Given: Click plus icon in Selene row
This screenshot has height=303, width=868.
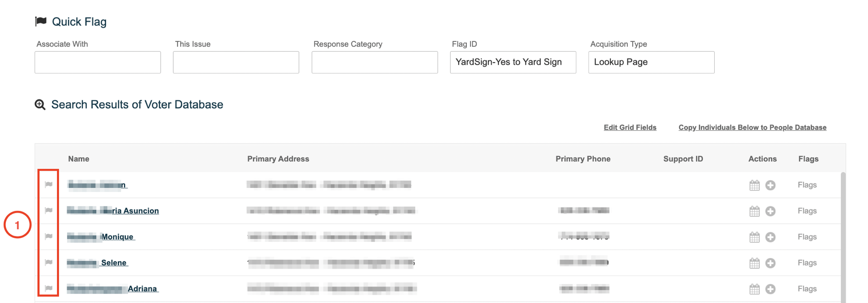Looking at the screenshot, I should point(770,263).
